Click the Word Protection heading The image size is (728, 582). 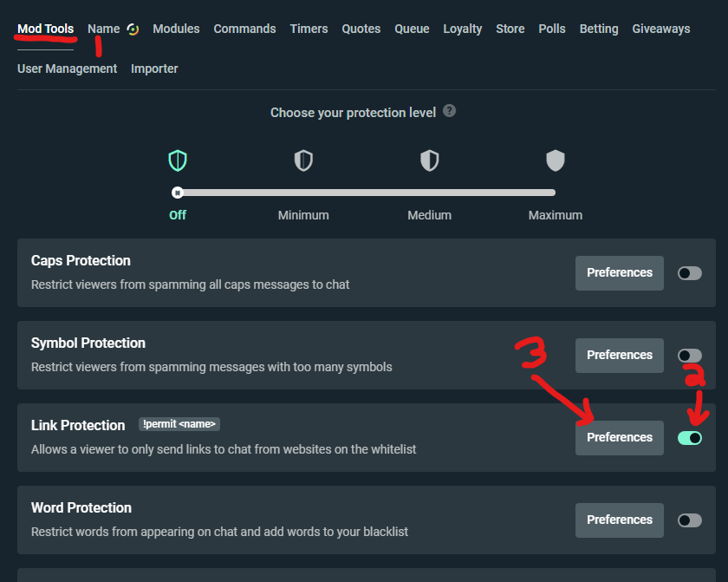tap(81, 507)
